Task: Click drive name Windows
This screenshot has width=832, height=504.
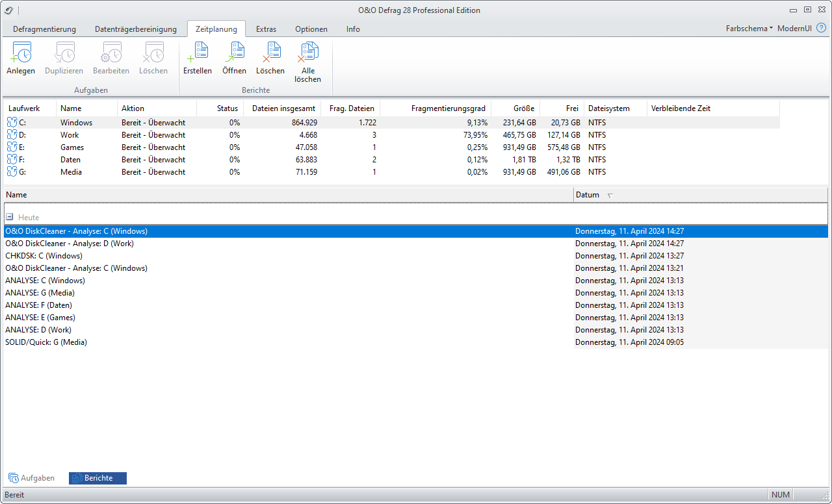Action: tap(76, 123)
